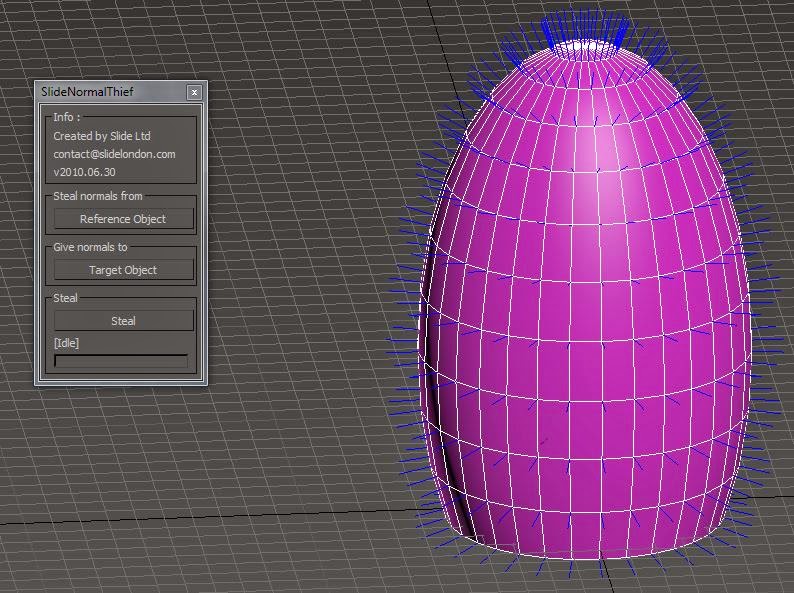Close the SlideNormalThief dialog
This screenshot has width=794, height=593.
[x=194, y=92]
